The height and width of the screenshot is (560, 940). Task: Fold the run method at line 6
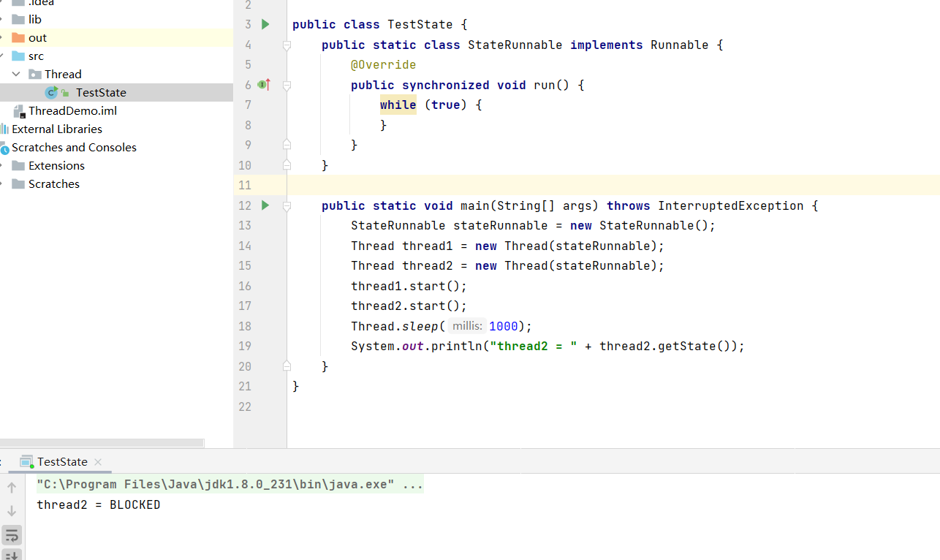pos(287,86)
